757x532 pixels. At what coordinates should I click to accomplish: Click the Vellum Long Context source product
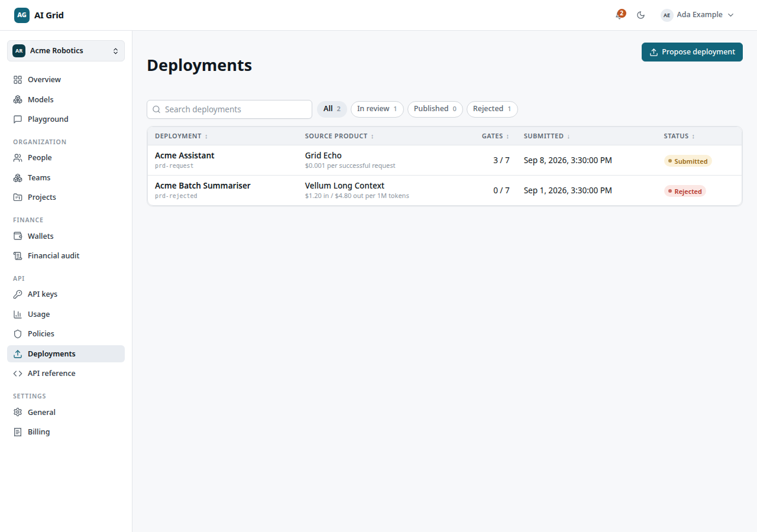[x=345, y=186]
